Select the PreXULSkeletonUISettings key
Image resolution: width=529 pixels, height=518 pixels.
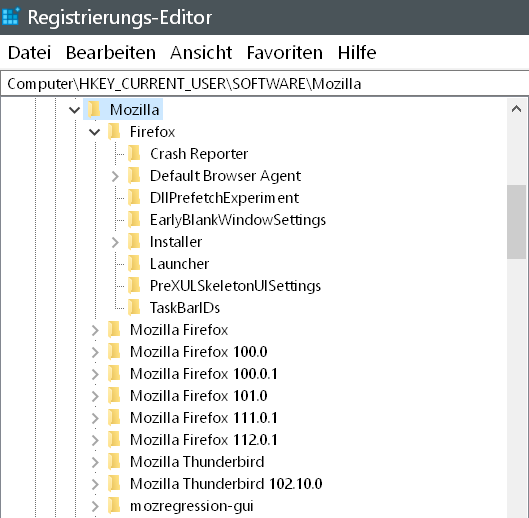(235, 286)
